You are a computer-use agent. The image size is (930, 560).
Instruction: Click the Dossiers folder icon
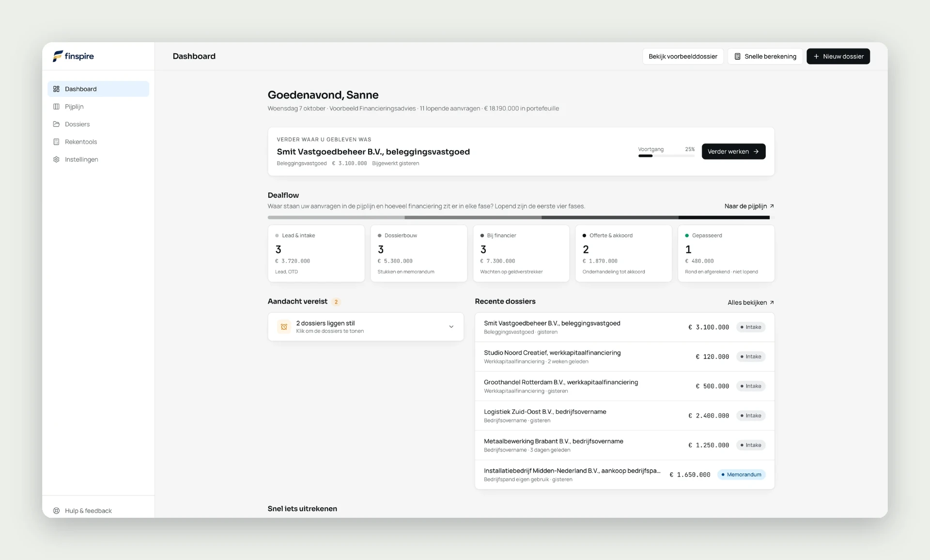click(x=56, y=124)
